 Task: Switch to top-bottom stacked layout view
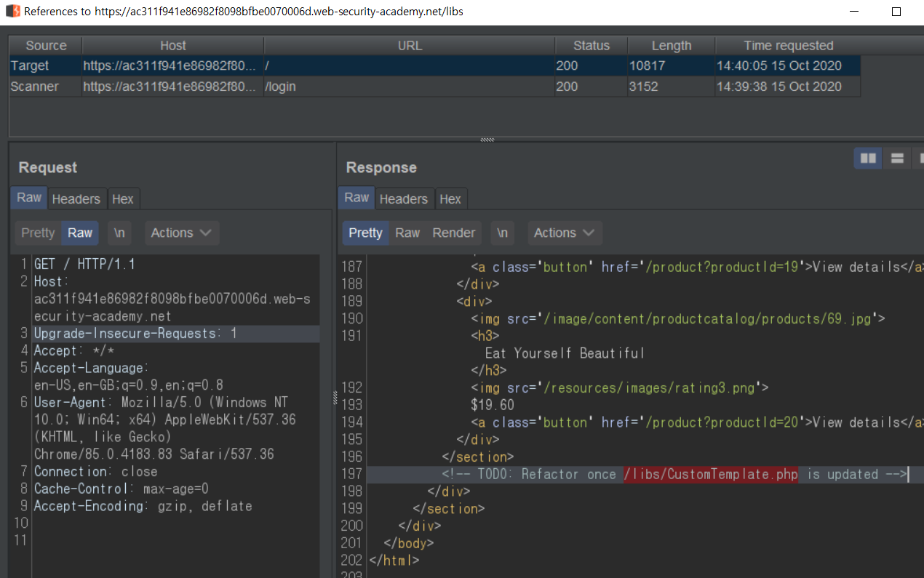(x=897, y=158)
